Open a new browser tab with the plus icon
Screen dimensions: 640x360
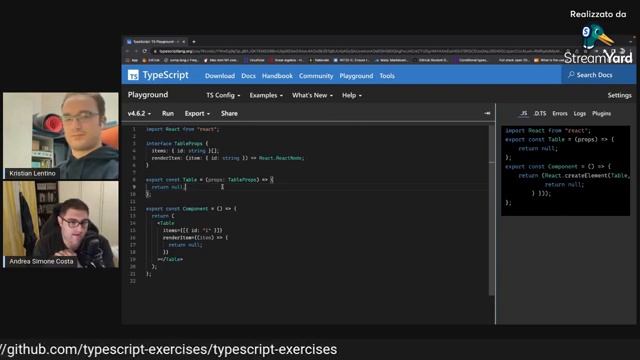click(194, 42)
